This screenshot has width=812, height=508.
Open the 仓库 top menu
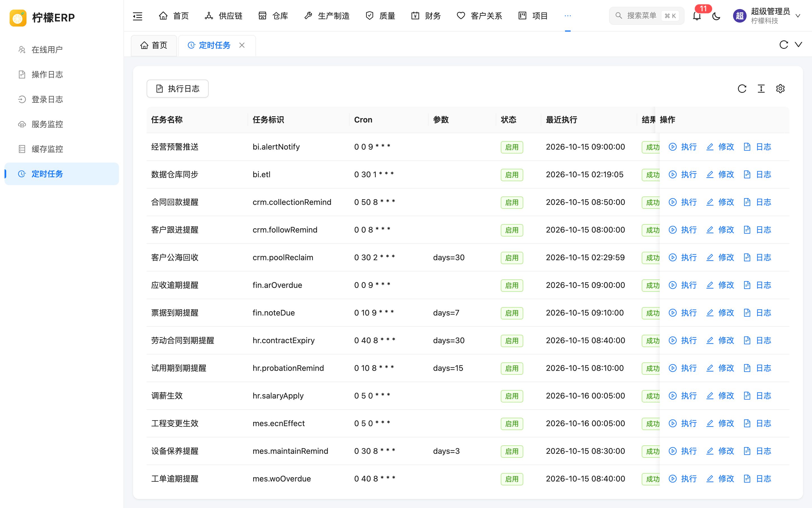tap(273, 16)
